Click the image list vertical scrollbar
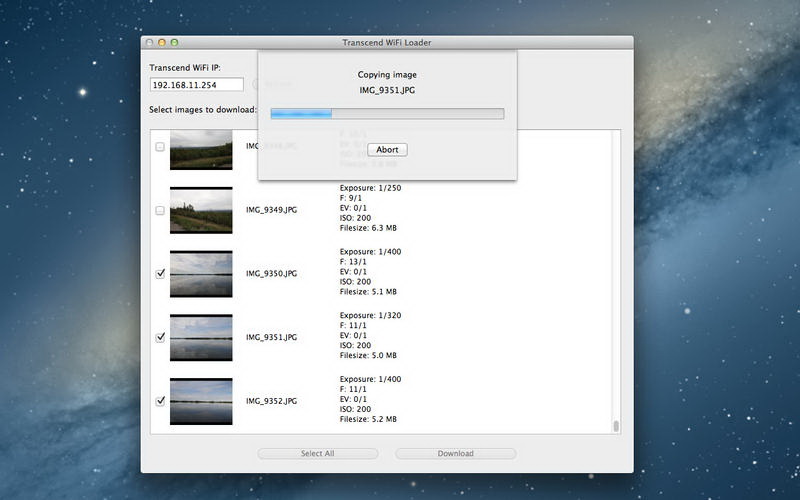800x500 pixels. (x=616, y=427)
